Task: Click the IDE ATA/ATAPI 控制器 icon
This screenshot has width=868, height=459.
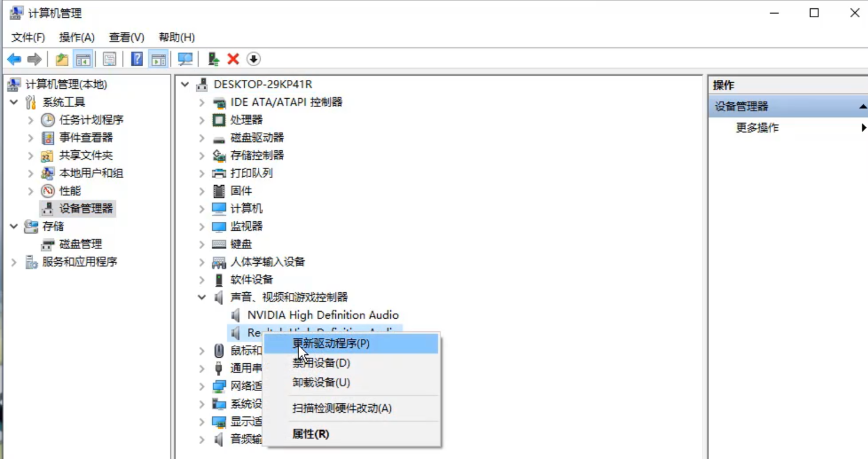Action: coord(219,102)
